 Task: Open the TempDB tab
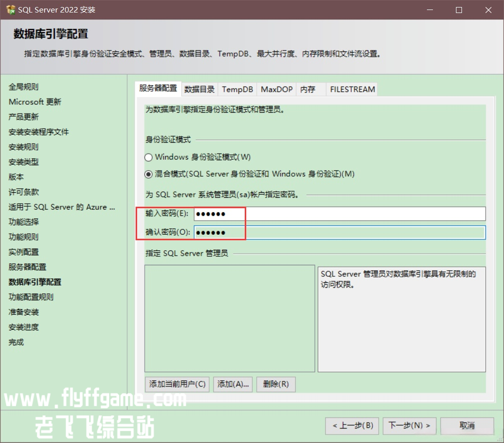237,90
